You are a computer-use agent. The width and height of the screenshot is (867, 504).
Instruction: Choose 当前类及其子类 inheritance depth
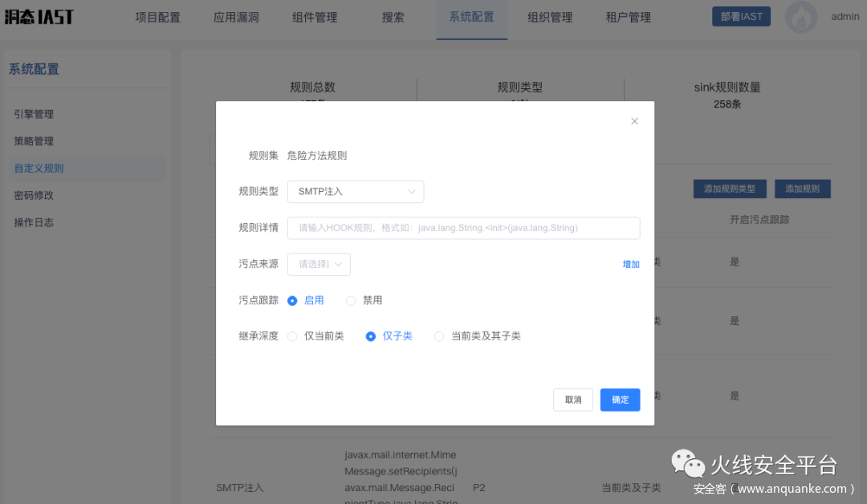tap(439, 336)
